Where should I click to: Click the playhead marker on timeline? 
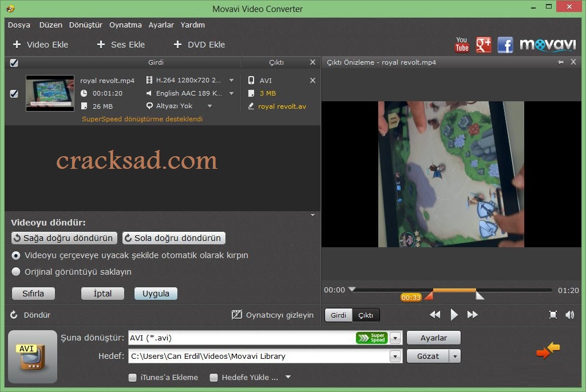(x=352, y=289)
